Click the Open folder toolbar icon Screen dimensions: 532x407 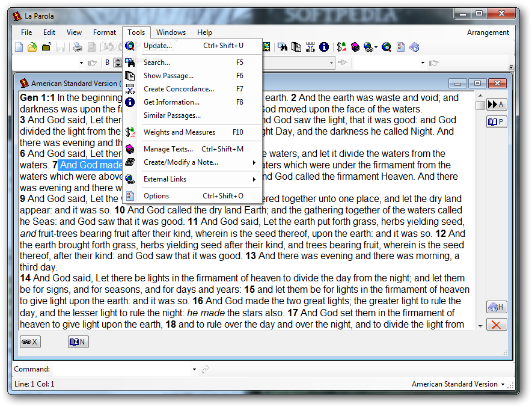click(32, 47)
